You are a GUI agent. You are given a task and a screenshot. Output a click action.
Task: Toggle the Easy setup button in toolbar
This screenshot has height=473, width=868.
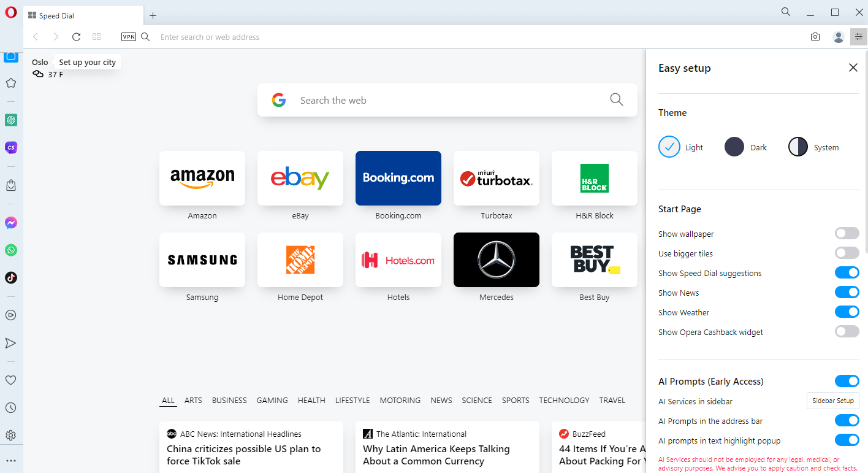(859, 37)
